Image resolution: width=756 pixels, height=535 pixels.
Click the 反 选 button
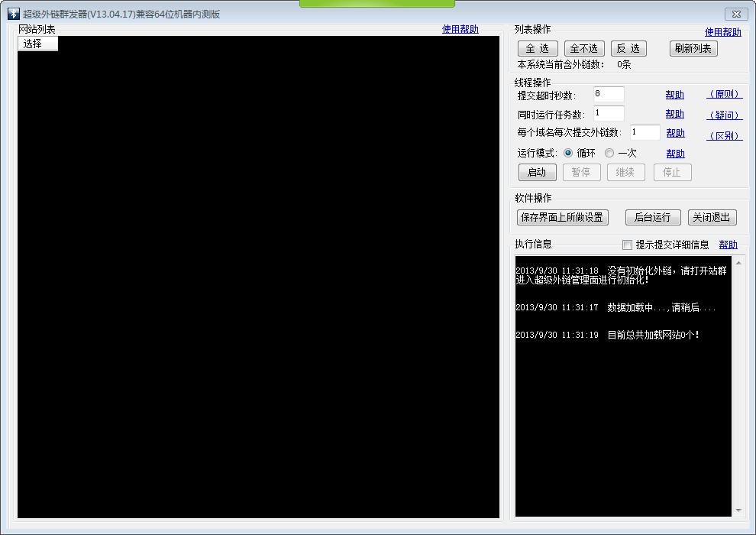point(628,48)
